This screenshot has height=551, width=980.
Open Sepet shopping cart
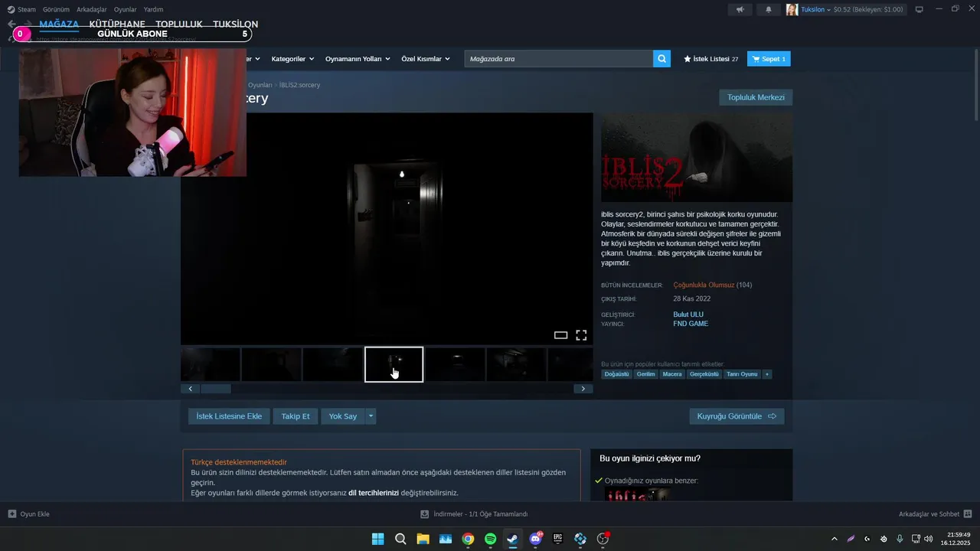769,59
